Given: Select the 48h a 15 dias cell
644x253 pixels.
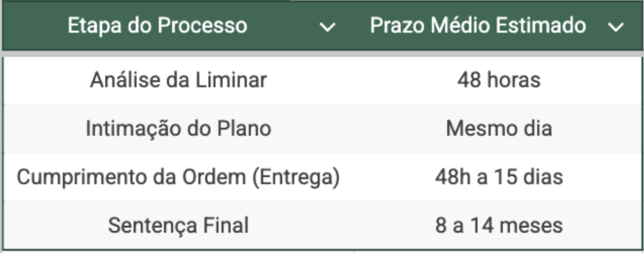Looking at the screenshot, I should point(499,177).
